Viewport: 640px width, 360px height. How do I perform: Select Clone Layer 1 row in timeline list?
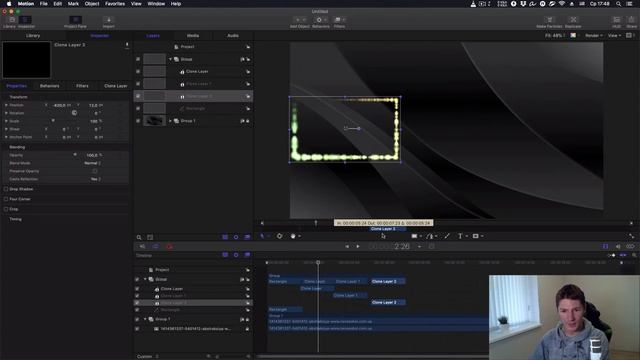tap(193, 296)
